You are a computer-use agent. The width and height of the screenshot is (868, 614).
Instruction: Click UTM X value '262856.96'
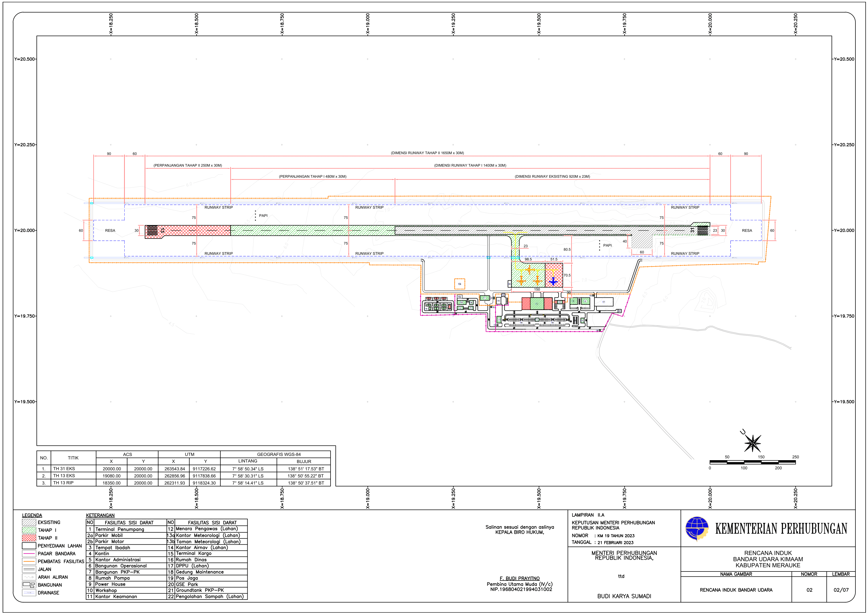tap(175, 476)
